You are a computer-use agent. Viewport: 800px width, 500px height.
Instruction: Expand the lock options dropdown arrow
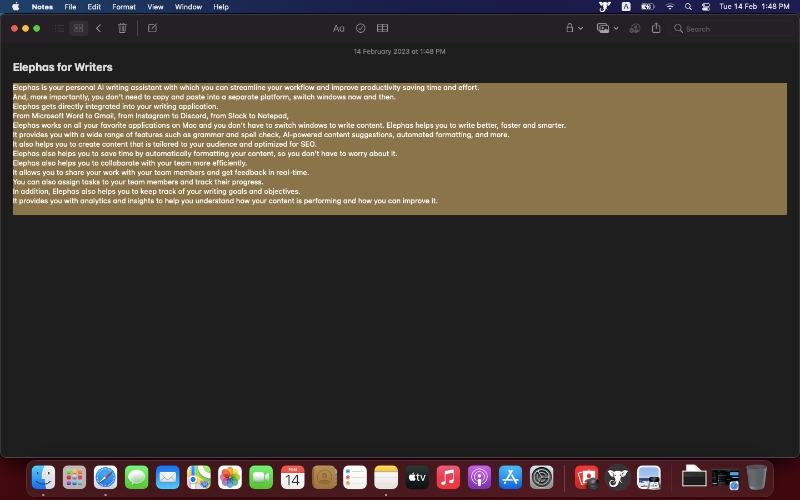[x=581, y=29]
